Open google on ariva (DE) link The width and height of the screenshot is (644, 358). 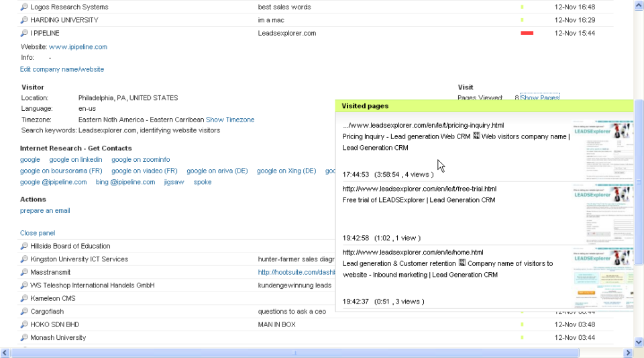coord(217,171)
